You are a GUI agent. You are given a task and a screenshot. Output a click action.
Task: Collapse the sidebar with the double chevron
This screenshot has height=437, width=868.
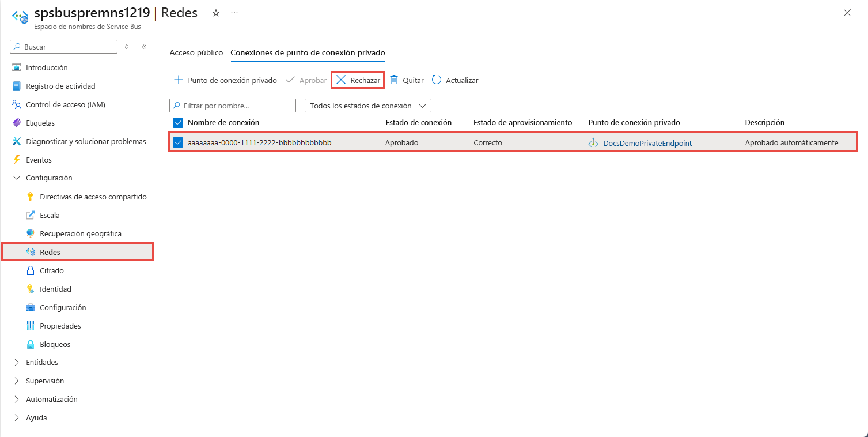tap(144, 47)
